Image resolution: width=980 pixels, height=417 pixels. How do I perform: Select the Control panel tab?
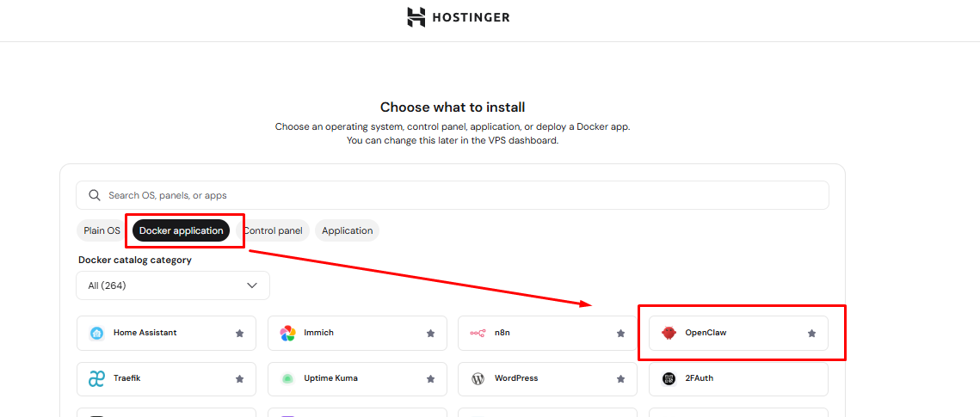pyautogui.click(x=274, y=230)
